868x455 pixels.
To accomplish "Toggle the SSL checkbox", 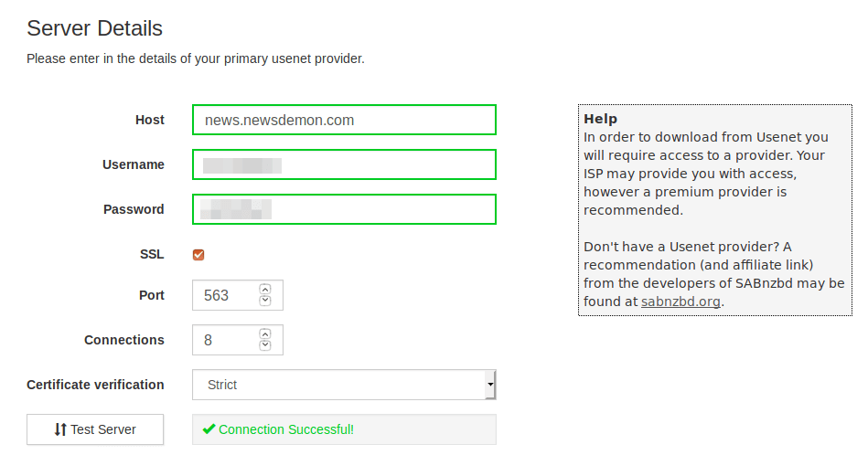I will (x=198, y=255).
